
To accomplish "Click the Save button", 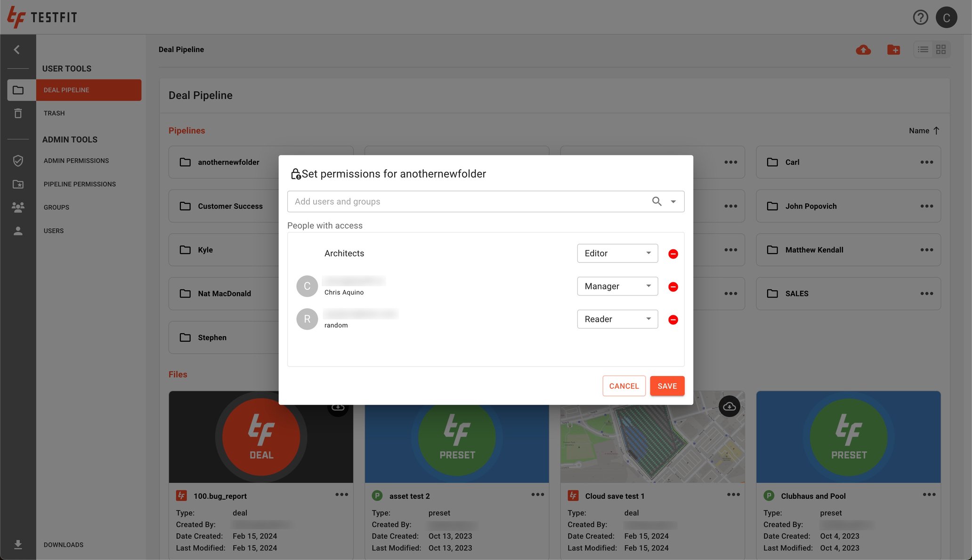I will (667, 386).
